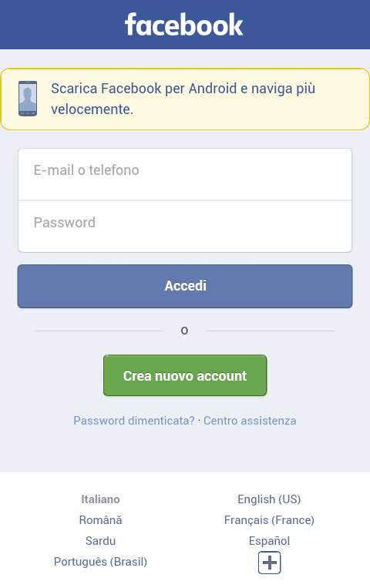
Task: Open more languages with the plus icon
Action: (270, 563)
